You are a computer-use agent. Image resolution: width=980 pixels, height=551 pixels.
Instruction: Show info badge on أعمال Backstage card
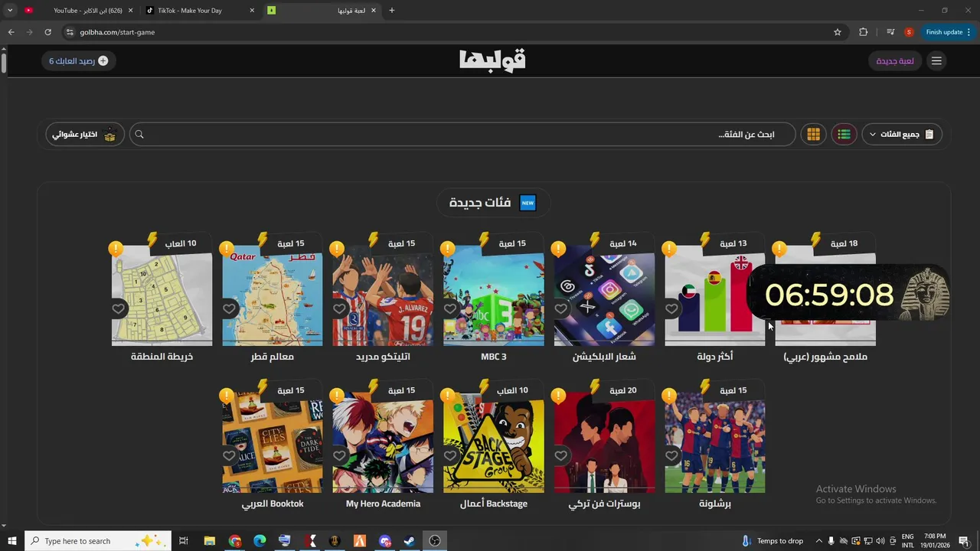[447, 396]
